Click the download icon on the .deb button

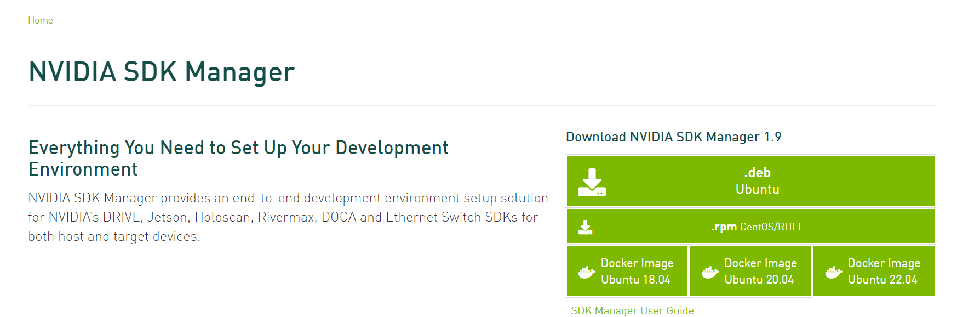592,182
